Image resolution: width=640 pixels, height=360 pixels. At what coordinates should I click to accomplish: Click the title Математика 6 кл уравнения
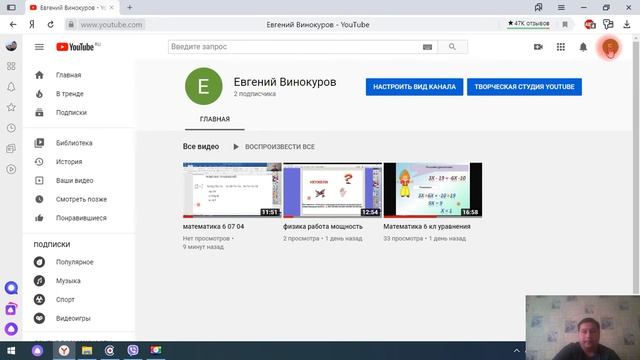427,227
